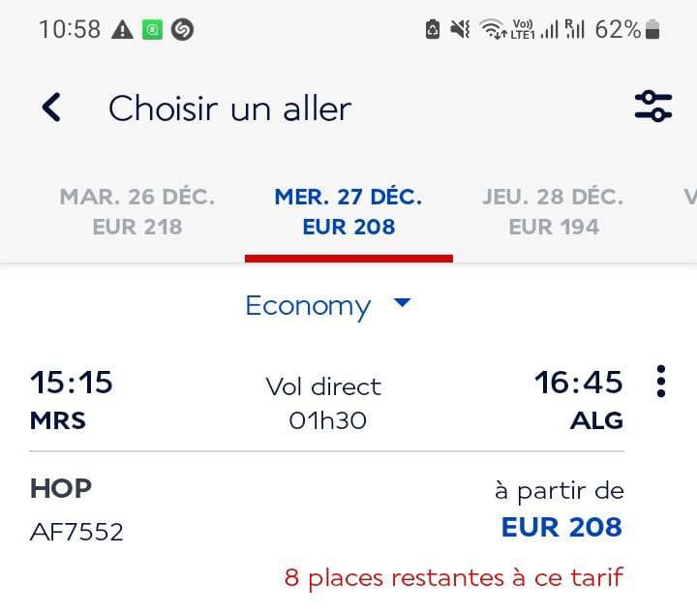Select the JEU. 28 DÉC. date tab

[554, 211]
